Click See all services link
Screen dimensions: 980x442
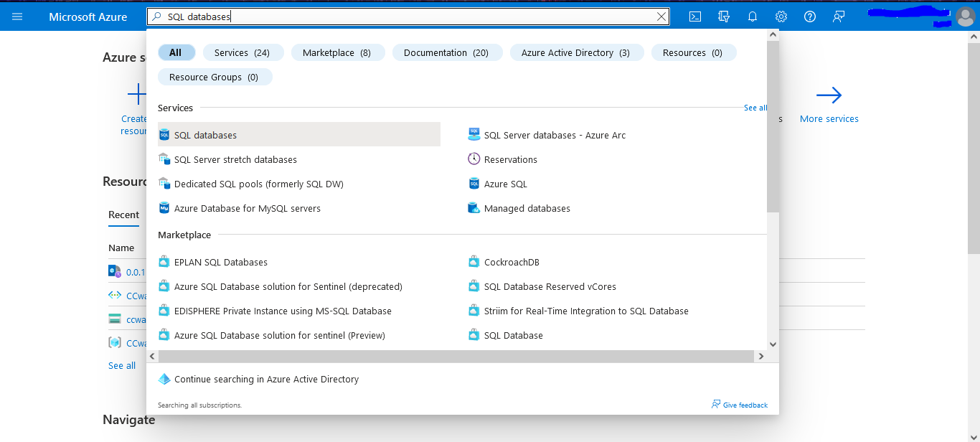[755, 108]
